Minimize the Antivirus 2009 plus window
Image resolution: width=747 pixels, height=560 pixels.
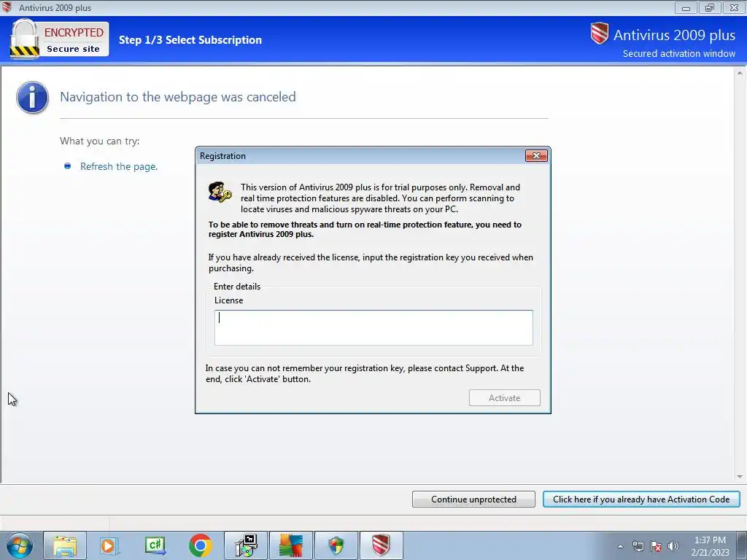click(x=686, y=7)
